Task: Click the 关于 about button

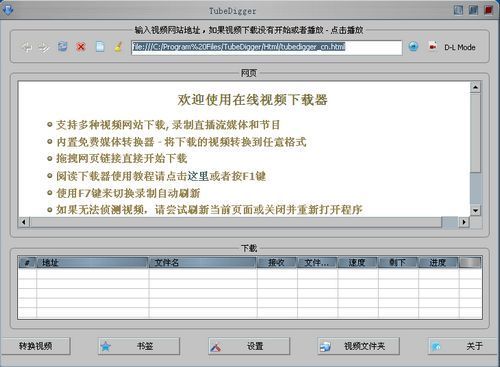Action: point(464,346)
